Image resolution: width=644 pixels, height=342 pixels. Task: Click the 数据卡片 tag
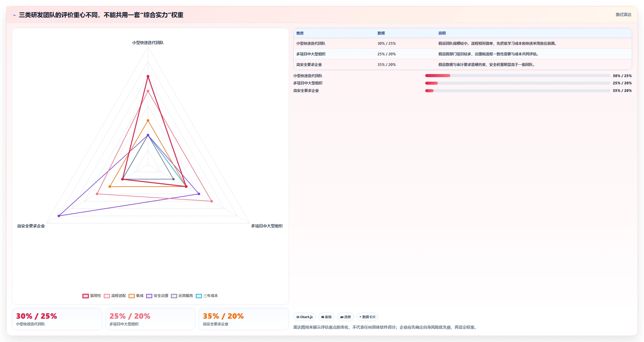(x=367, y=317)
